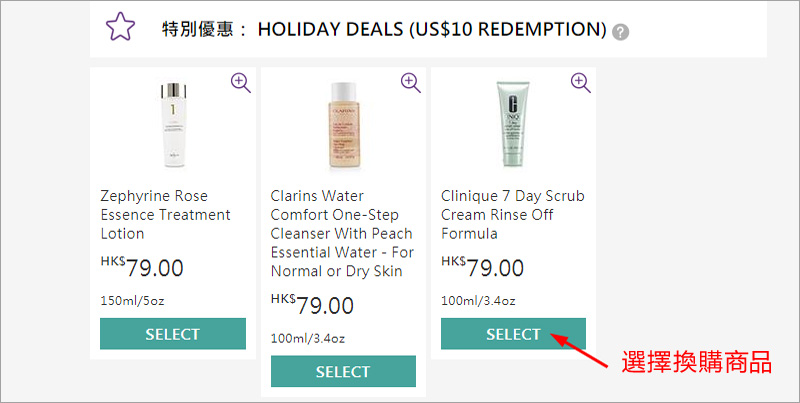Open the Clarins Water Comfort One-Step Cleanser link

342,233
